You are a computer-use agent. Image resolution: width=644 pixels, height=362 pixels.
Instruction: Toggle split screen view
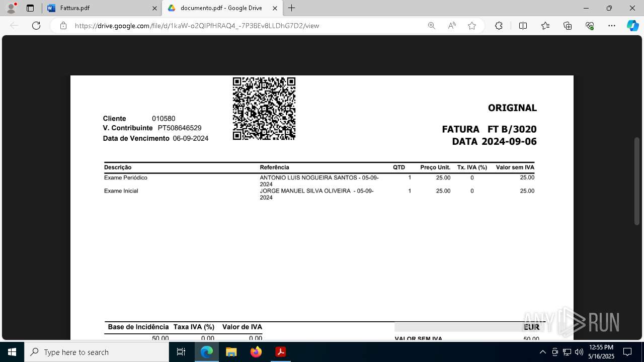tap(523, 26)
